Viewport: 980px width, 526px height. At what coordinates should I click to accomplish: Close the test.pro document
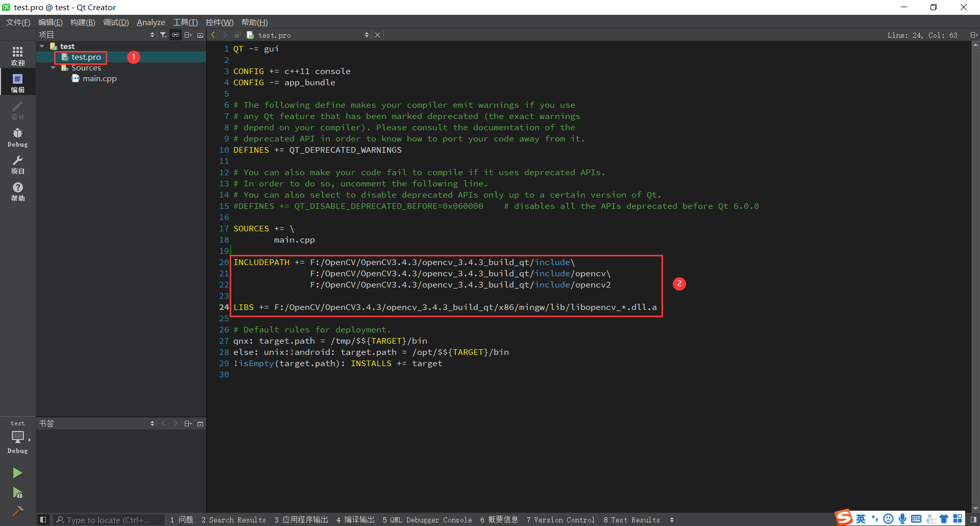coord(377,35)
